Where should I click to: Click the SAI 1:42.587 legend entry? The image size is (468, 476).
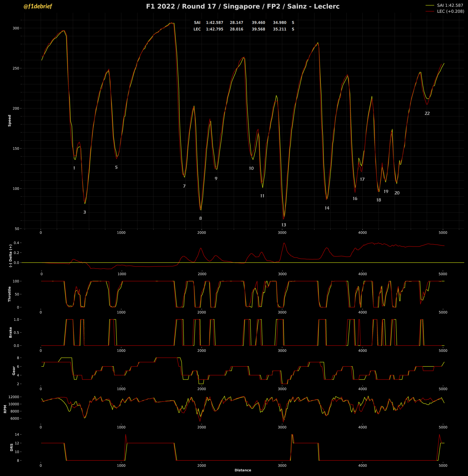point(450,5)
